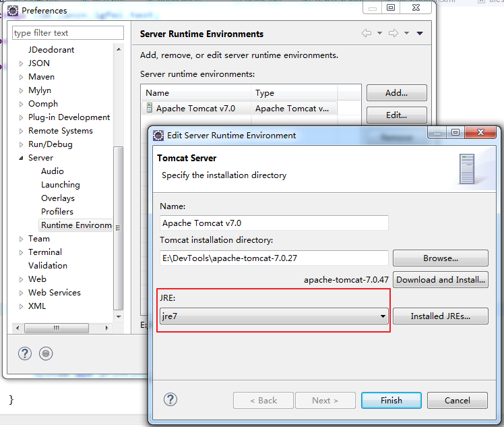
Task: Expand the Remote Systems tree node
Action: click(21, 132)
